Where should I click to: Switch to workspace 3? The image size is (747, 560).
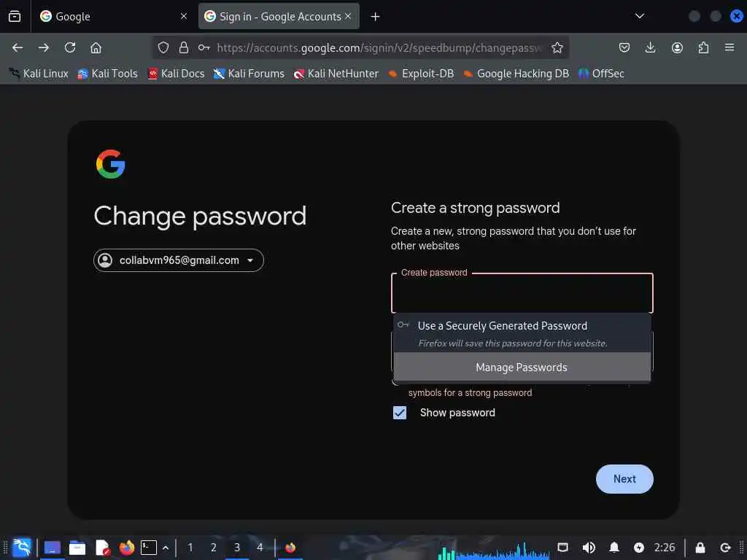[x=237, y=548]
